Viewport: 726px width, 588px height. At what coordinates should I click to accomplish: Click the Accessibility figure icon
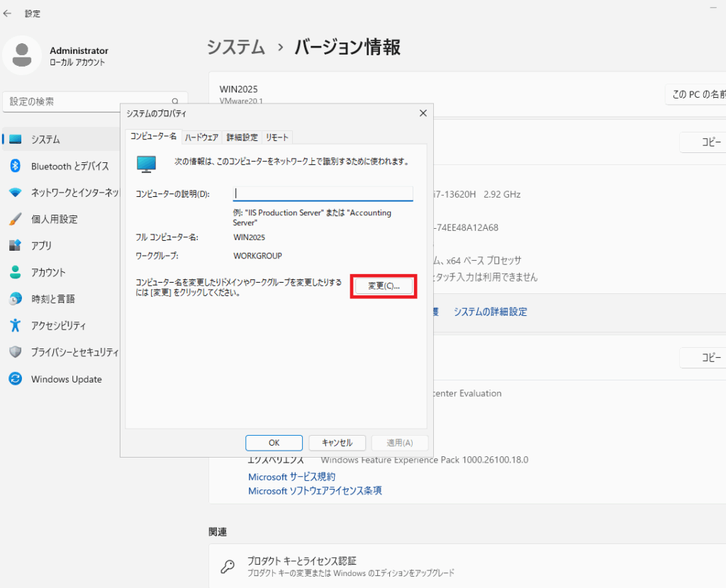[x=16, y=325]
